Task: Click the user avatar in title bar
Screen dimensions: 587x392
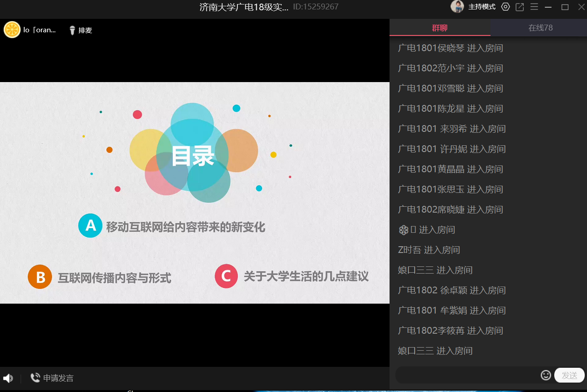Action: 457,7
